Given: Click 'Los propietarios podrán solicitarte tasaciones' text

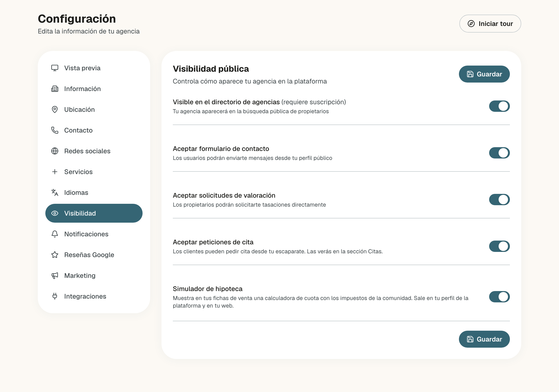Looking at the screenshot, I should [x=249, y=205].
